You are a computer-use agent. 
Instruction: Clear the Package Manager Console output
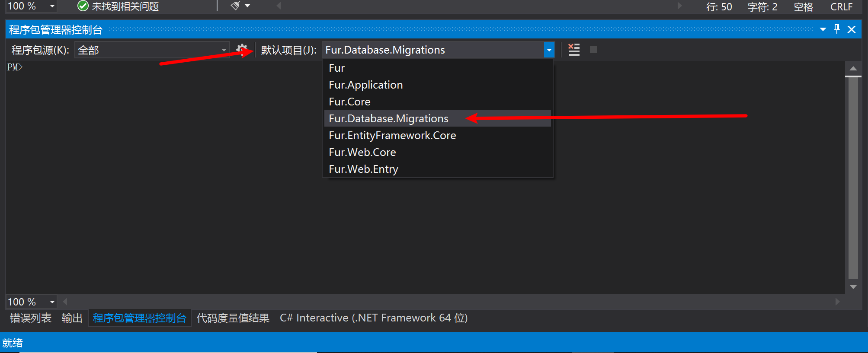tap(574, 50)
